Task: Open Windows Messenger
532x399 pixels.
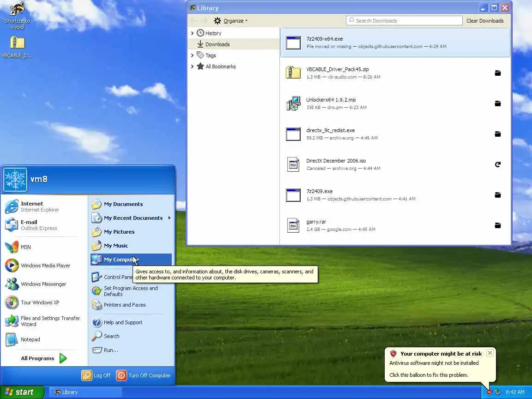Action: [44, 284]
